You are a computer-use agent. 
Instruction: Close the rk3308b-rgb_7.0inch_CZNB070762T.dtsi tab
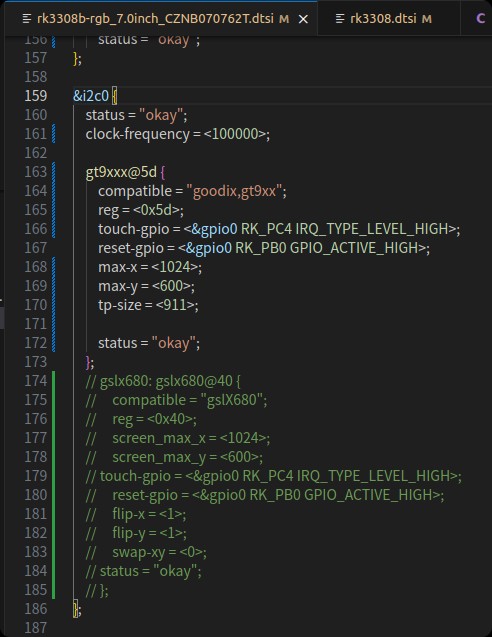pyautogui.click(x=303, y=19)
